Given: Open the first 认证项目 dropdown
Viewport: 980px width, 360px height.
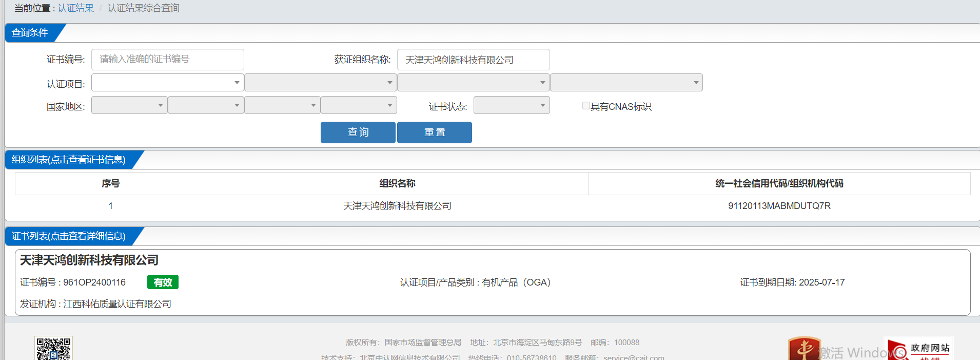Looking at the screenshot, I should click(167, 83).
